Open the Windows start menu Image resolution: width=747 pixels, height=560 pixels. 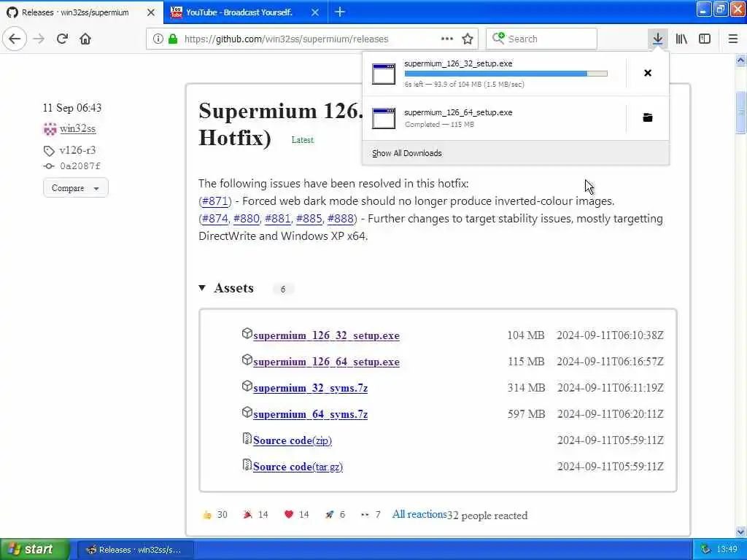pos(35,550)
